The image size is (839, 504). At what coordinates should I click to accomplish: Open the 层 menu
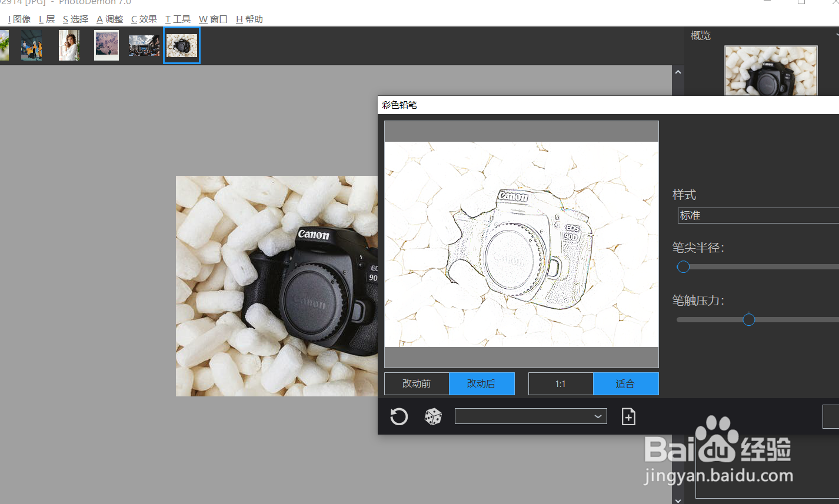(46, 19)
